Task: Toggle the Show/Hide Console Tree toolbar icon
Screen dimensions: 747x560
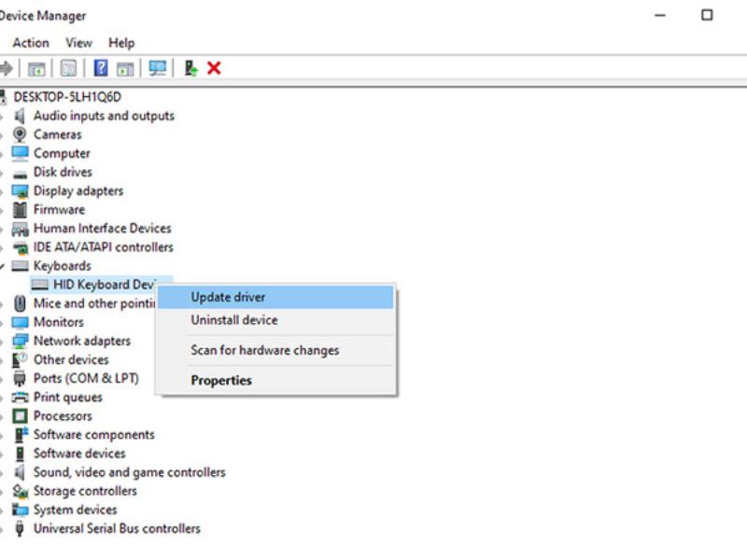Action: 36,68
